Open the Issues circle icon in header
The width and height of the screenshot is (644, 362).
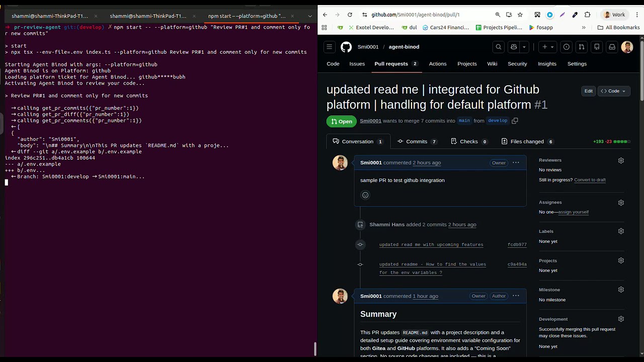(567, 47)
